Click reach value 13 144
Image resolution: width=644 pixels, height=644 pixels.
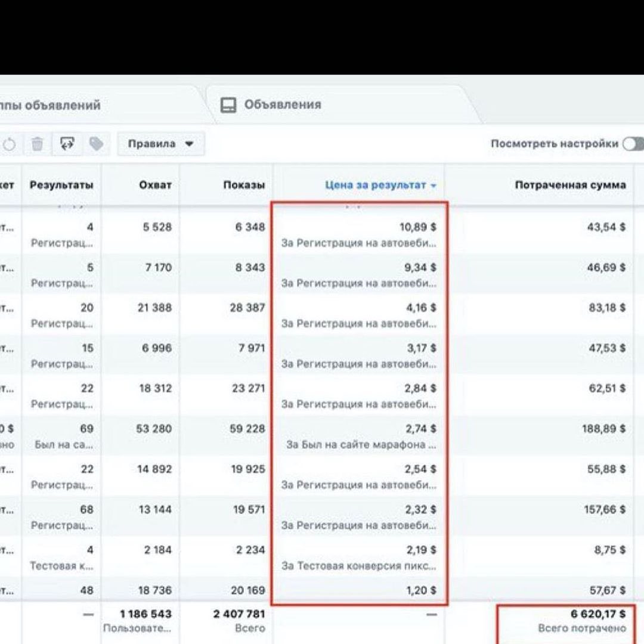click(155, 509)
